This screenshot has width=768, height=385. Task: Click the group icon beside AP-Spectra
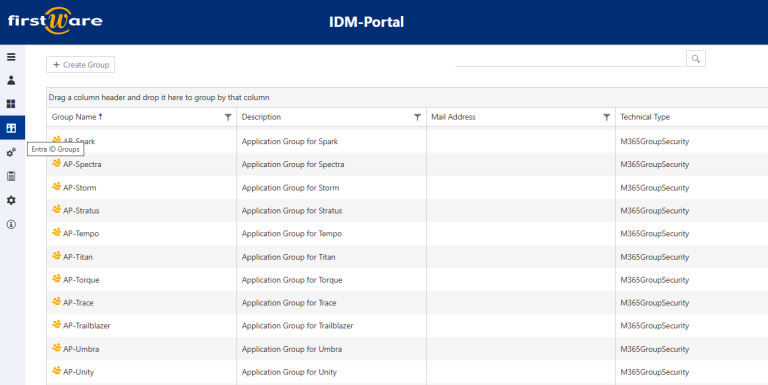click(57, 163)
